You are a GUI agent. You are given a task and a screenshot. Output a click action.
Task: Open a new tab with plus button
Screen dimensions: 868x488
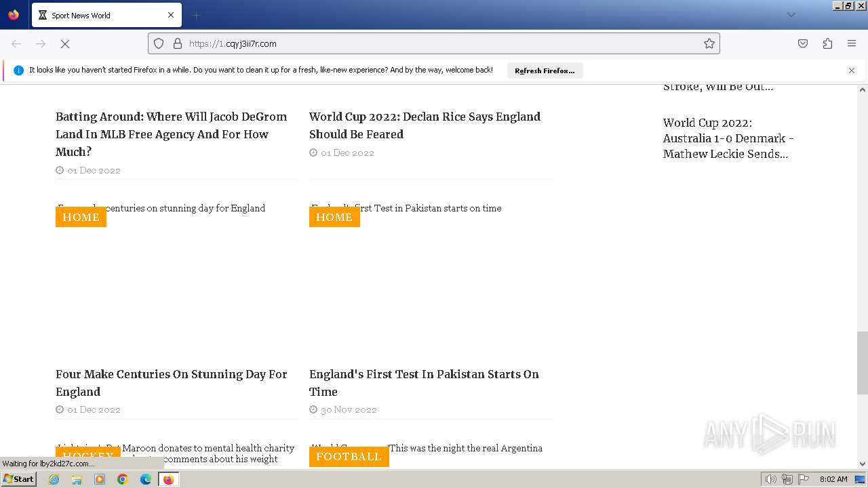coord(196,15)
